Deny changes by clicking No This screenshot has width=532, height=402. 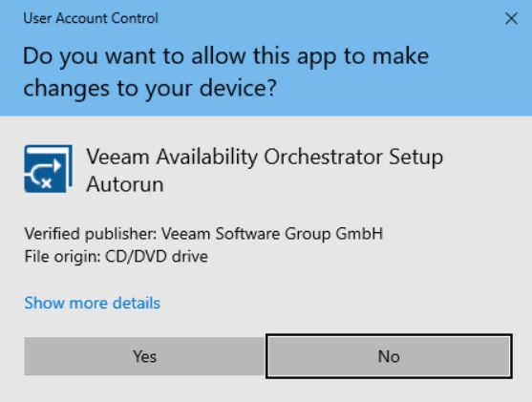(389, 356)
